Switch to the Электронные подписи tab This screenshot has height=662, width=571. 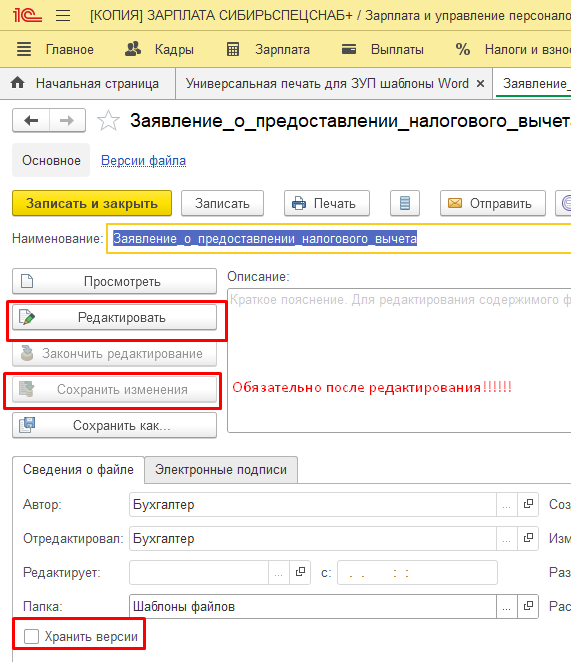(221, 469)
